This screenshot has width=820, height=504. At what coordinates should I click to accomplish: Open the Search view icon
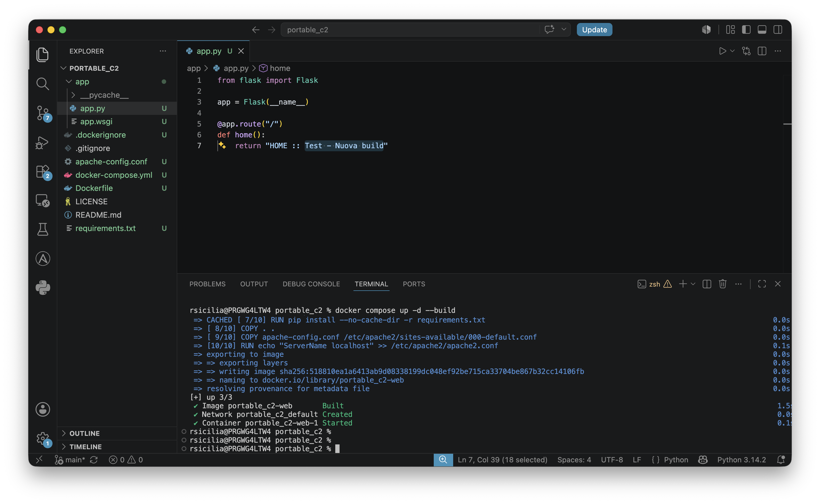[x=43, y=84]
